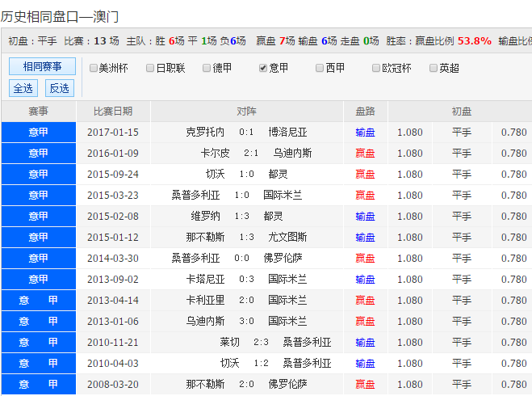Enable the 西甲 league filter
The width and height of the screenshot is (532, 396).
coord(319,68)
